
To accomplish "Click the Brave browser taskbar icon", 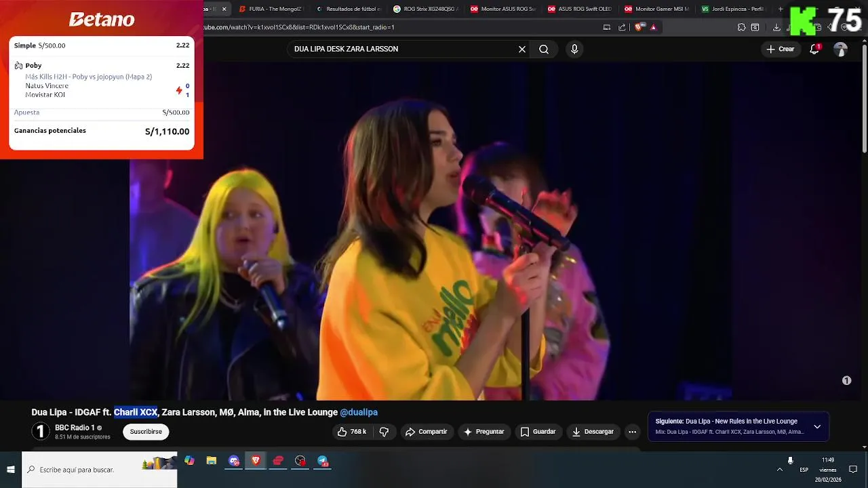I will tap(256, 461).
